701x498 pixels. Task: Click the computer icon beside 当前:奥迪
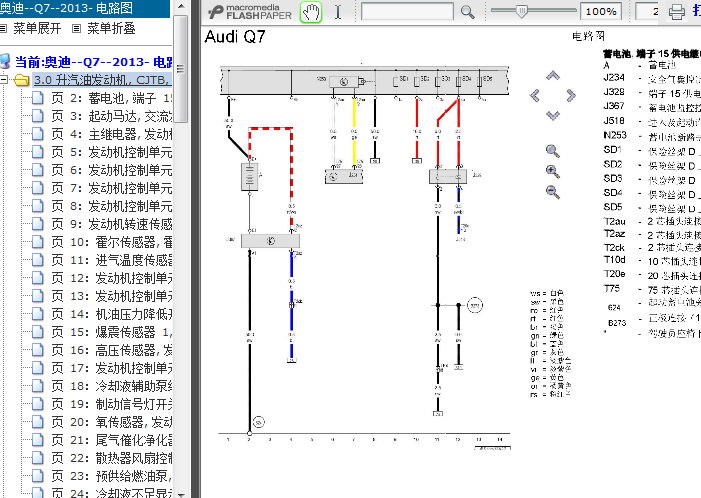[x=4, y=61]
